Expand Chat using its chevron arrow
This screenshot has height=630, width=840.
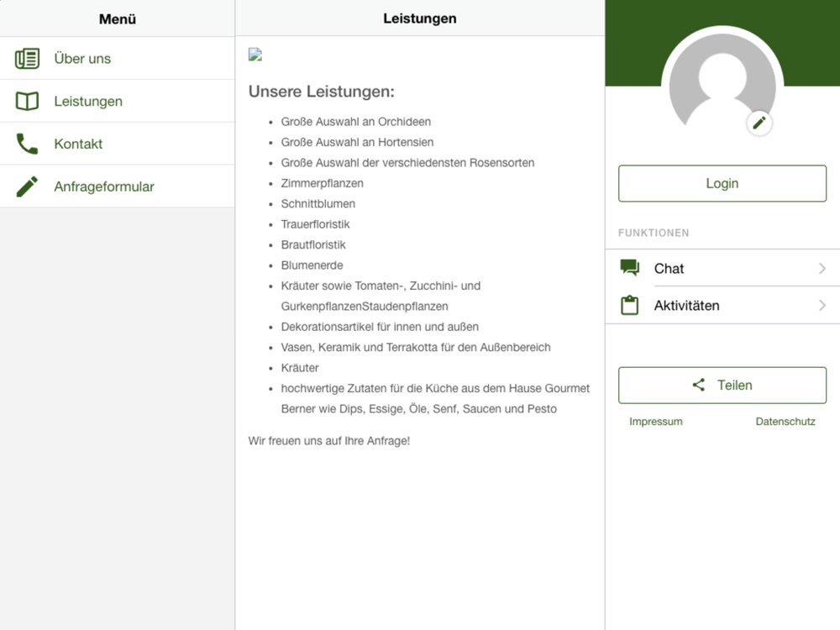click(x=822, y=269)
